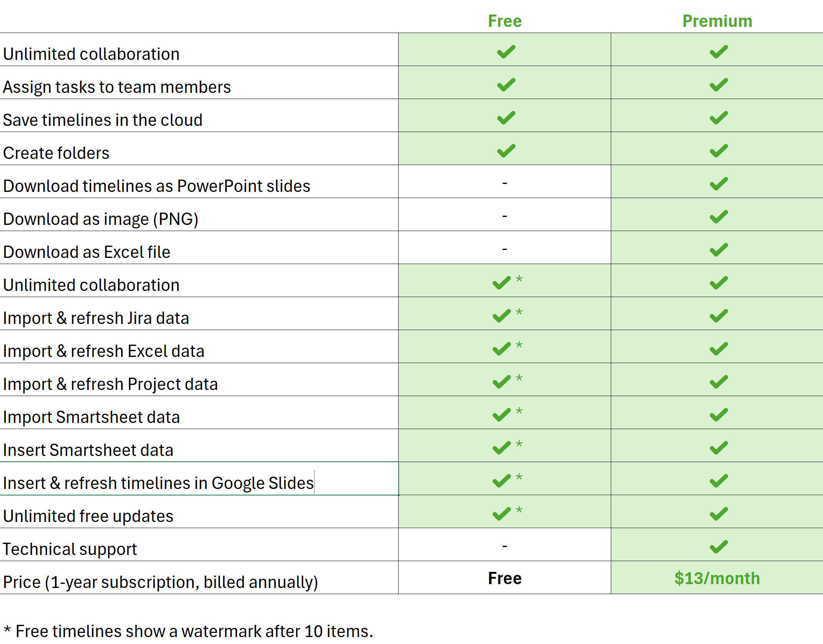Click the Free dash for Technical support

point(505,546)
